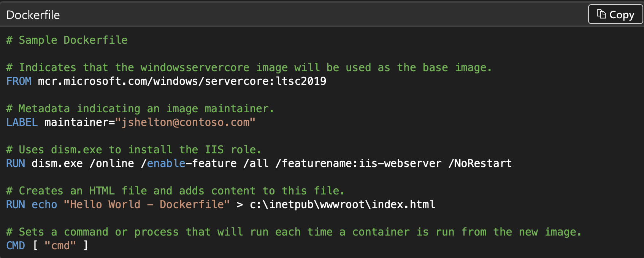Viewport: 644px width, 258px height.
Task: Click the comment about the windowsservercore base image
Action: (249, 67)
